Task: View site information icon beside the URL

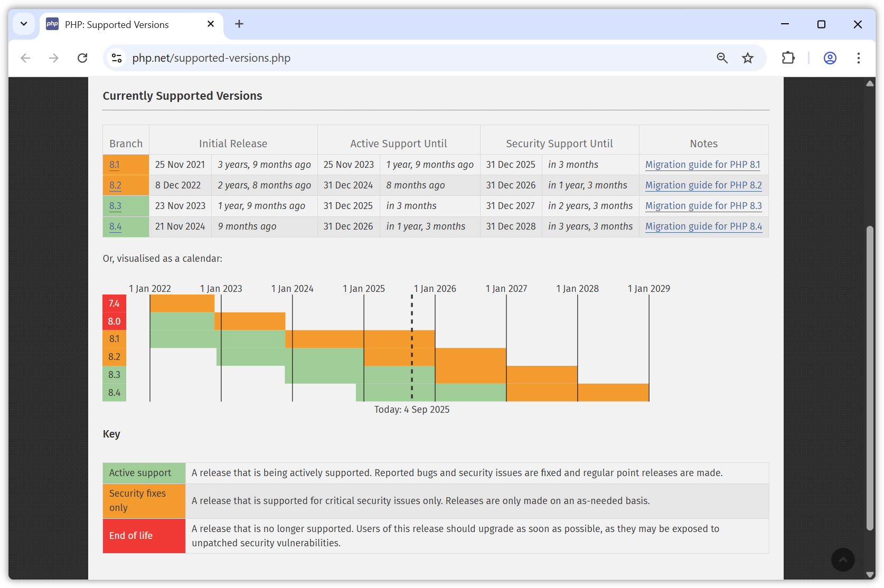Action: [116, 58]
